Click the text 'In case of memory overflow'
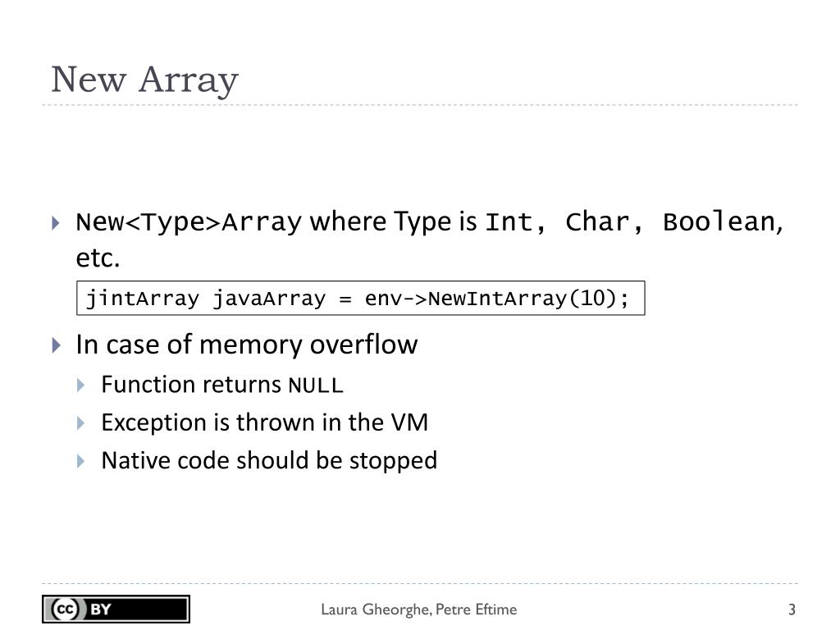Screen dimensions: 840x630 246,344
